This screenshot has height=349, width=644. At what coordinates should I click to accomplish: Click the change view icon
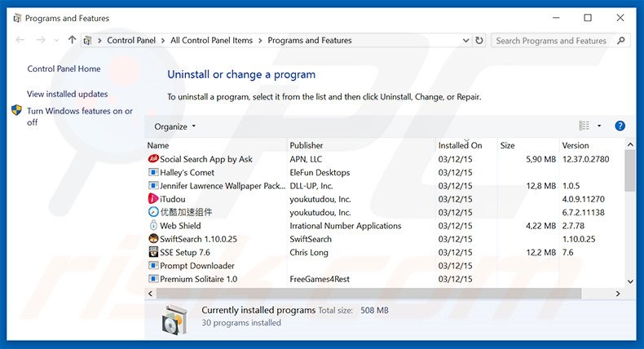coord(584,126)
